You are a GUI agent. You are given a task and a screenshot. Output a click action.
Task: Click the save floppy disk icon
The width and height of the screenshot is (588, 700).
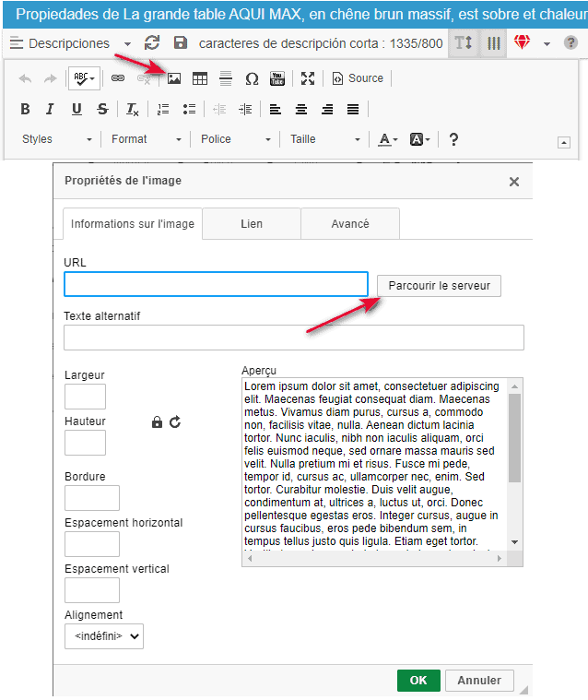(x=181, y=43)
